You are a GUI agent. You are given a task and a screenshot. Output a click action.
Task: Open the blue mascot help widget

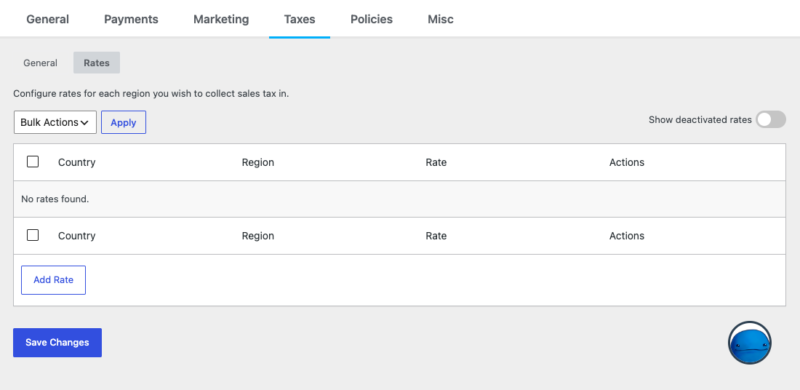point(749,343)
